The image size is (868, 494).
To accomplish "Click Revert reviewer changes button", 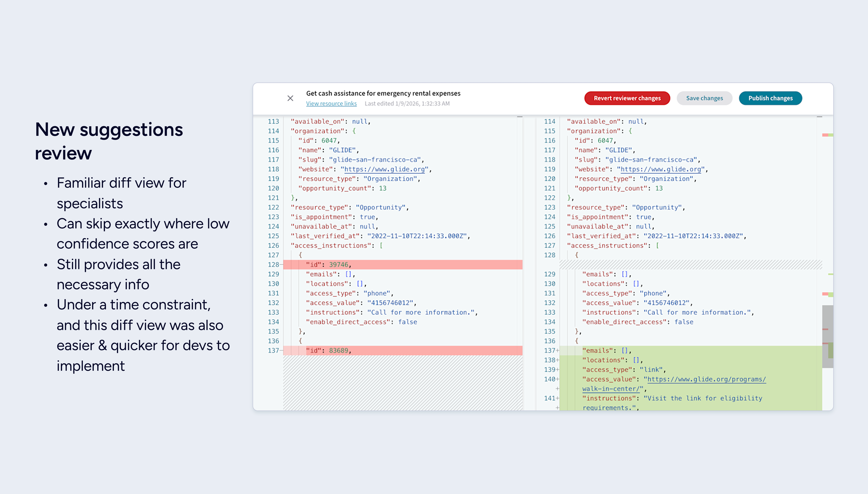I will tap(627, 98).
